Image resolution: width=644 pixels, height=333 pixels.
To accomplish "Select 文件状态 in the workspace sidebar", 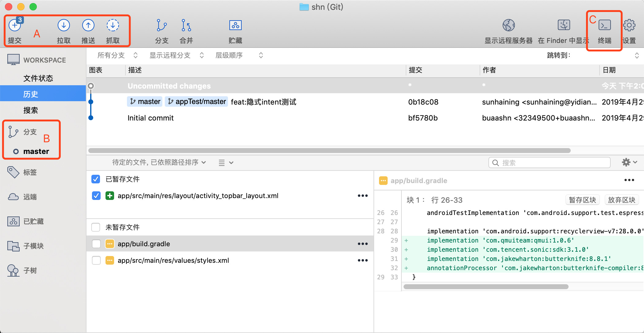I will [x=38, y=78].
